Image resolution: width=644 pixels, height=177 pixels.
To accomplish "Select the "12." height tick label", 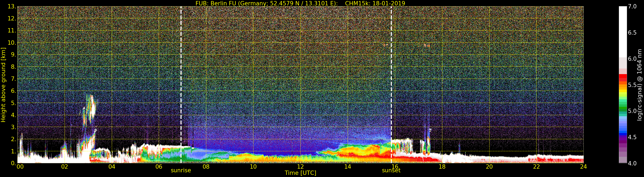I will tap(12, 18).
